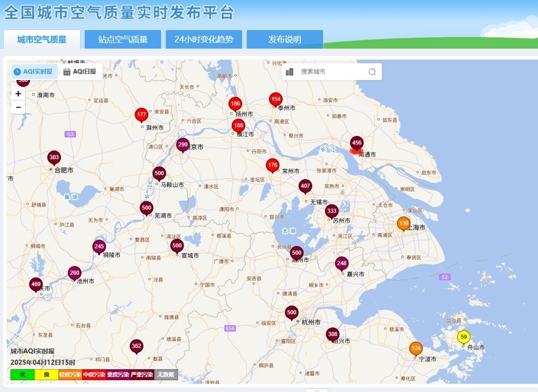This screenshot has width=538, height=392.
Task: Click the 搜索城市 search input field
Action: tap(323, 71)
